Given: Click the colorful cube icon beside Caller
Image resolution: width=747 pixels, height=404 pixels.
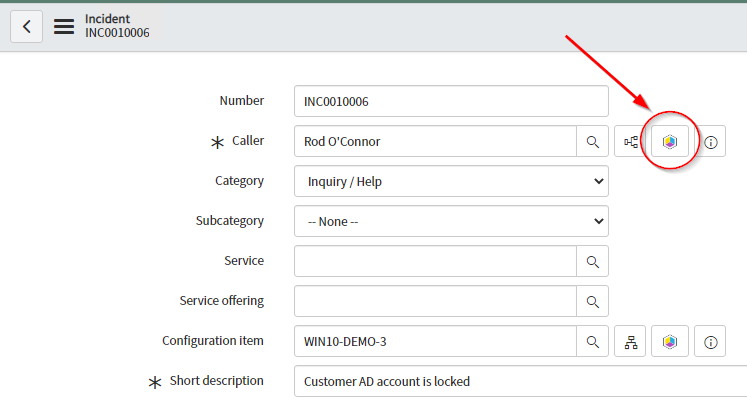Looking at the screenshot, I should click(x=670, y=142).
